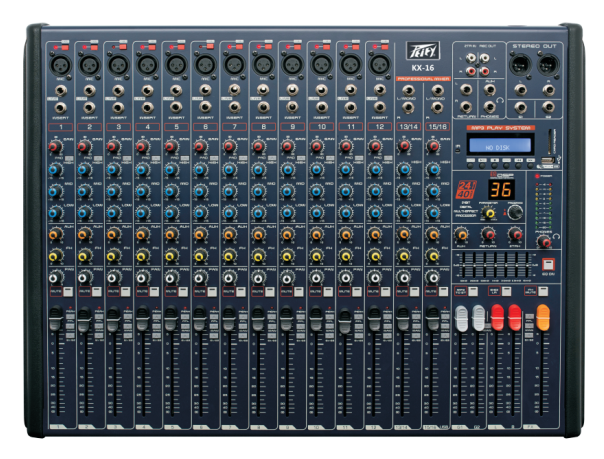This screenshot has width=604, height=459.
Task: Move the orange FX fader
Action: click(x=543, y=317)
